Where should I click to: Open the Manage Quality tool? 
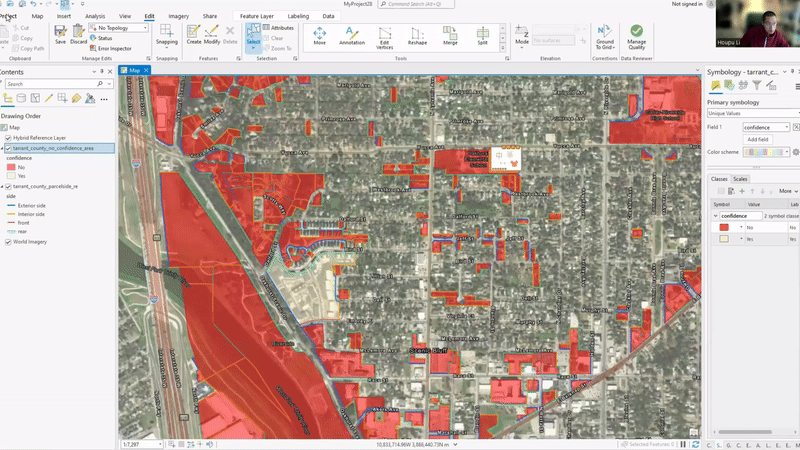tap(636, 36)
